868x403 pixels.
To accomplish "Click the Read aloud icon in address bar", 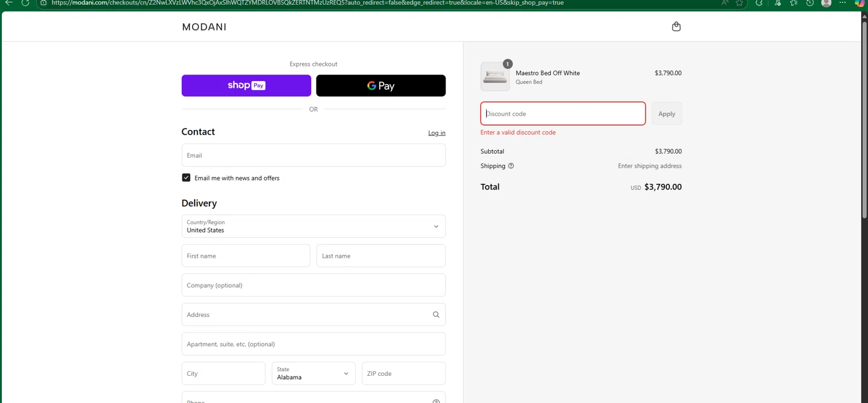I will [x=724, y=3].
